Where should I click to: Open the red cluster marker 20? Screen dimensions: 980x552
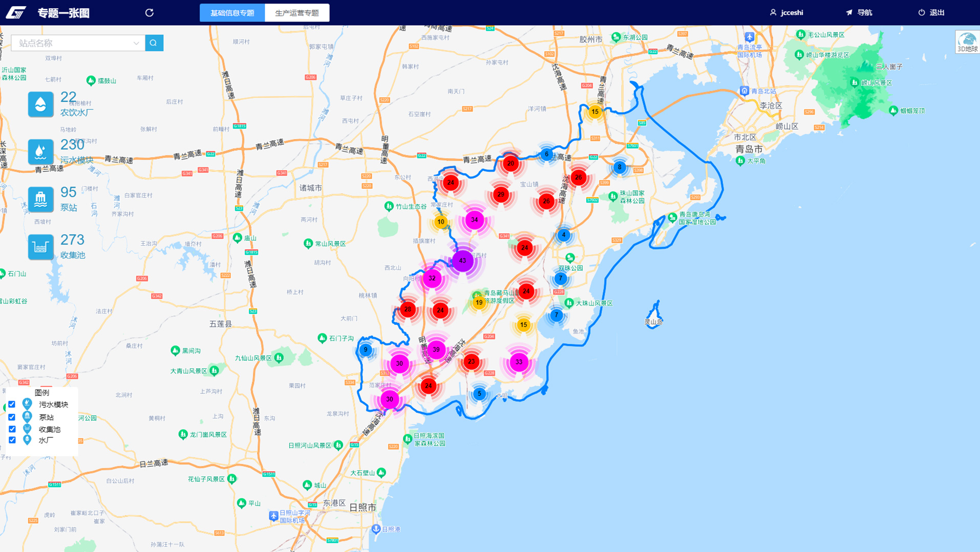pyautogui.click(x=510, y=164)
